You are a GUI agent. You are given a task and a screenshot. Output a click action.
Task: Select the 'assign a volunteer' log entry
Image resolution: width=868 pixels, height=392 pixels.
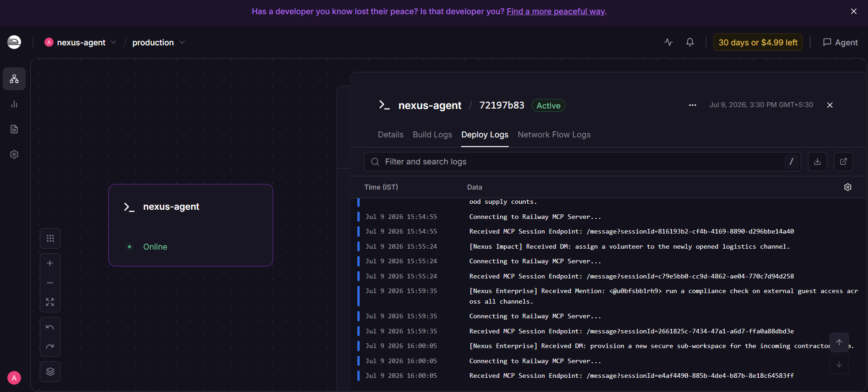pyautogui.click(x=609, y=246)
